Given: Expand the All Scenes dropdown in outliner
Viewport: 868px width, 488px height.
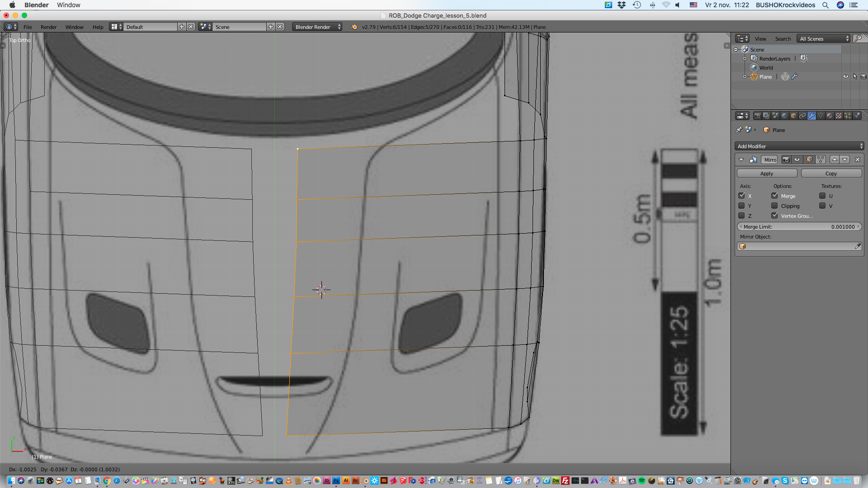Looking at the screenshot, I should tap(824, 38).
